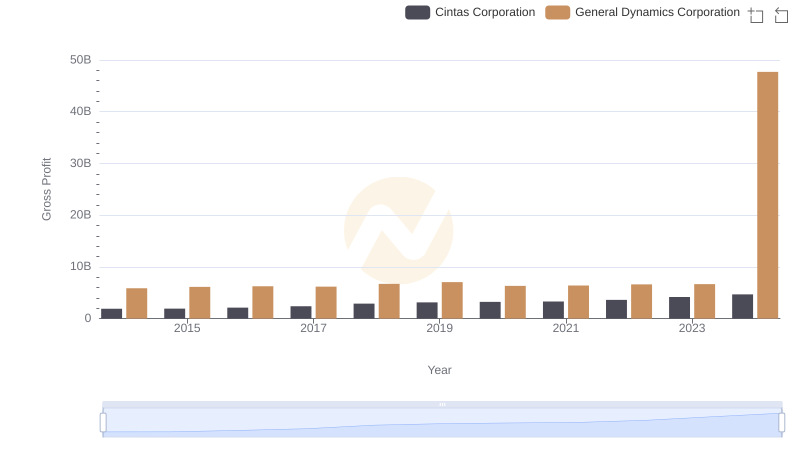Click the zoom reset icon

coord(781,15)
